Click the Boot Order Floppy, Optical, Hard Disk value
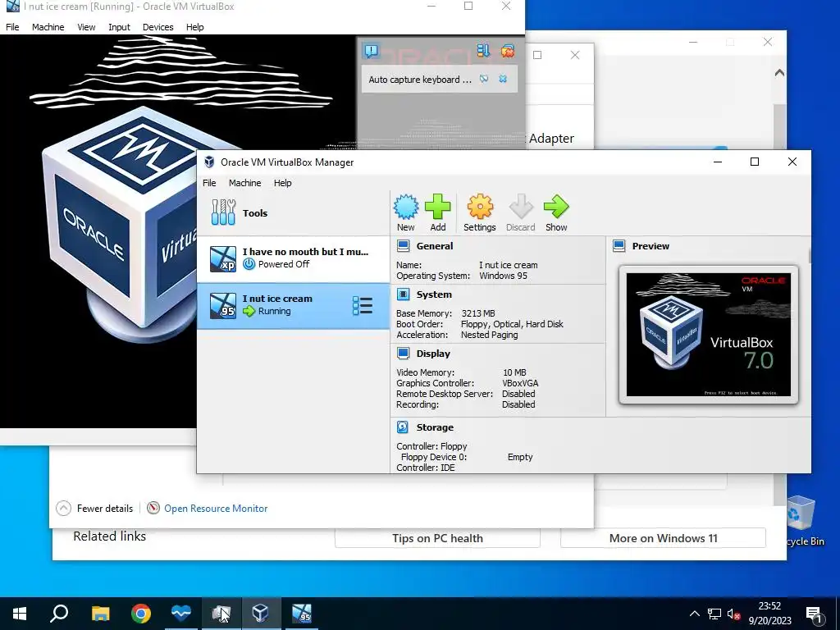This screenshot has height=630, width=840. tap(512, 324)
